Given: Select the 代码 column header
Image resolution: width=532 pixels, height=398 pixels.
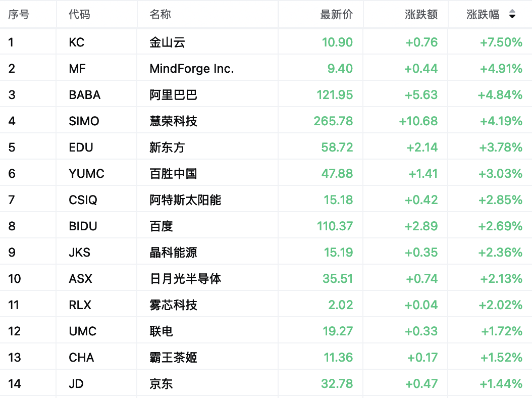Looking at the screenshot, I should click(x=79, y=14).
